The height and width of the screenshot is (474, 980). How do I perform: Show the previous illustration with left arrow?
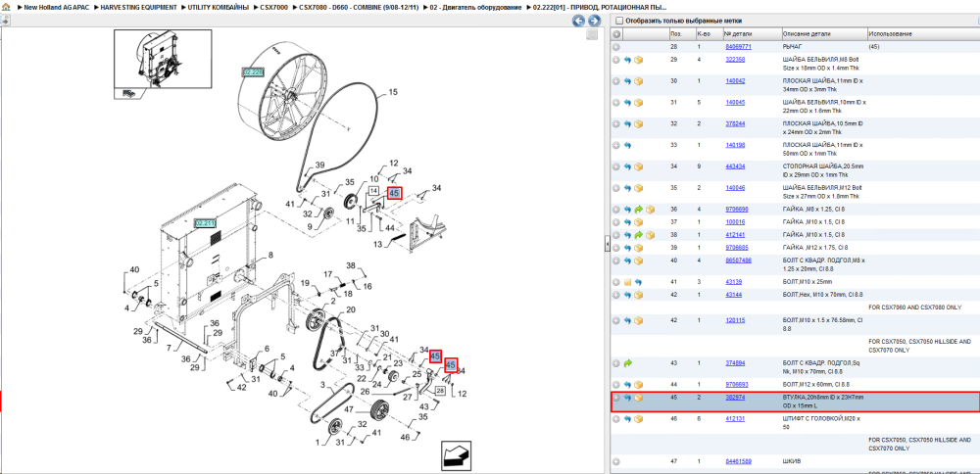click(579, 21)
